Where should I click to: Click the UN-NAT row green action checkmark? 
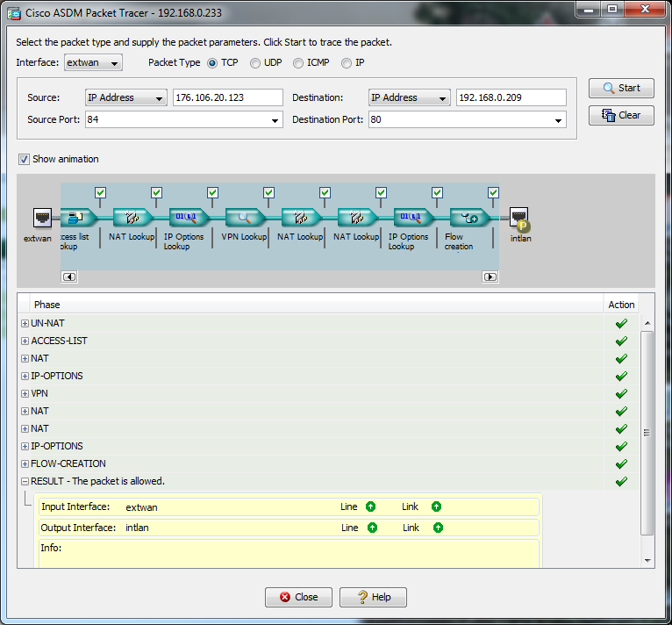click(621, 323)
